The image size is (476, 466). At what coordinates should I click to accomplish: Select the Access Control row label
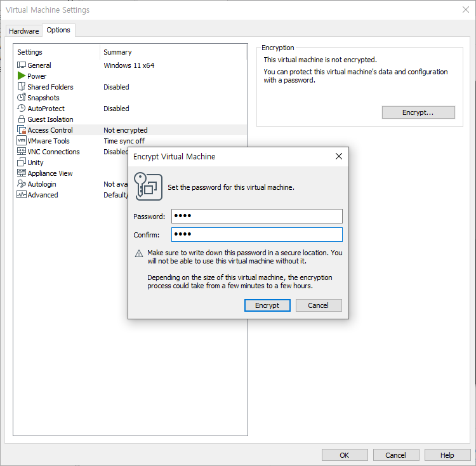coord(50,130)
